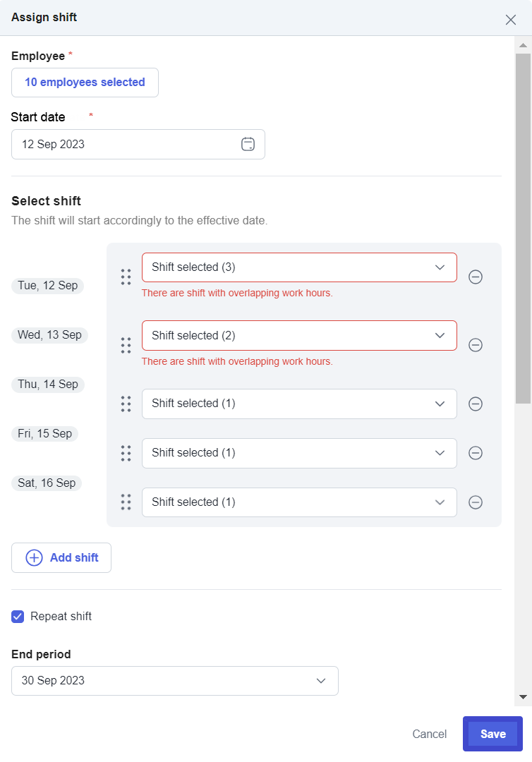The height and width of the screenshot is (762, 532).
Task: Click the drag handle beside Tue 12 Sep shift
Action: (x=126, y=277)
